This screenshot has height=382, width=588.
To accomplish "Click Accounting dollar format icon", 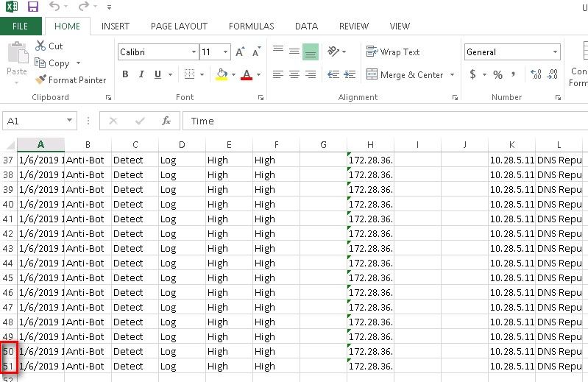I will (x=473, y=74).
